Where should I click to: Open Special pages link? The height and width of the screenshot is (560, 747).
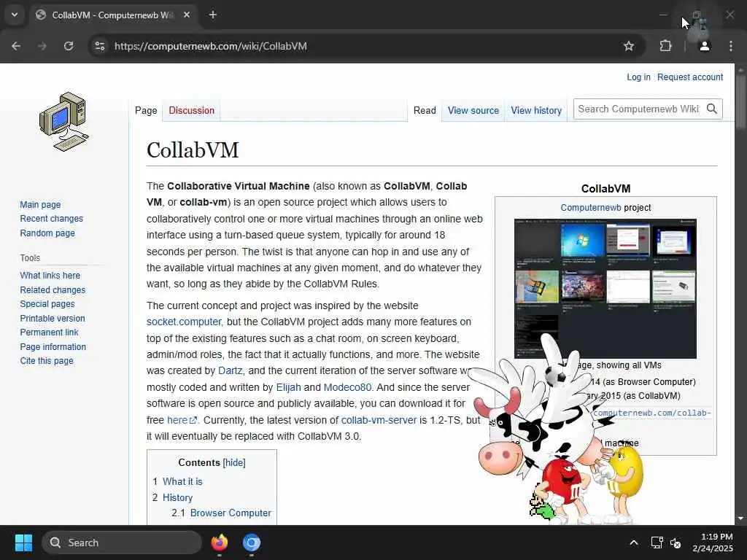point(47,304)
